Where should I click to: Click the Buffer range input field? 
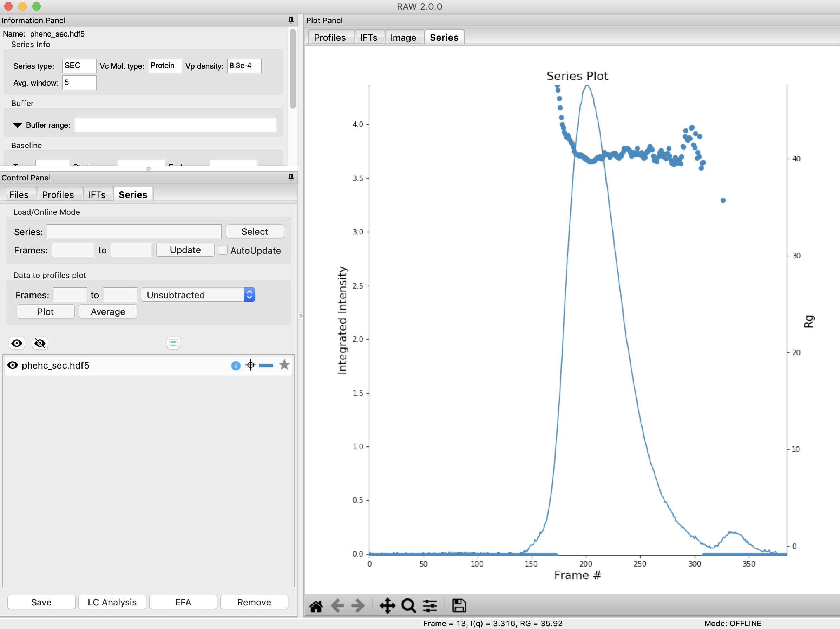pyautogui.click(x=175, y=125)
